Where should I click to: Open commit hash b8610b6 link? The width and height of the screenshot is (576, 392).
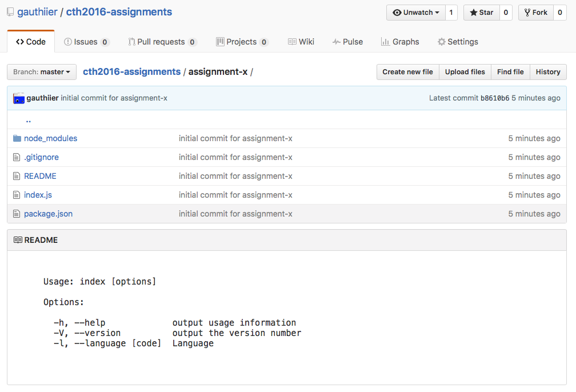click(494, 98)
